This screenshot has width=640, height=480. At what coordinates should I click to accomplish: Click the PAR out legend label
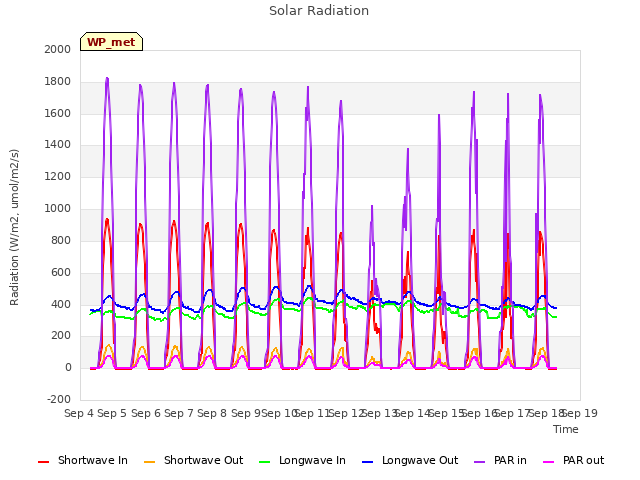(x=583, y=460)
